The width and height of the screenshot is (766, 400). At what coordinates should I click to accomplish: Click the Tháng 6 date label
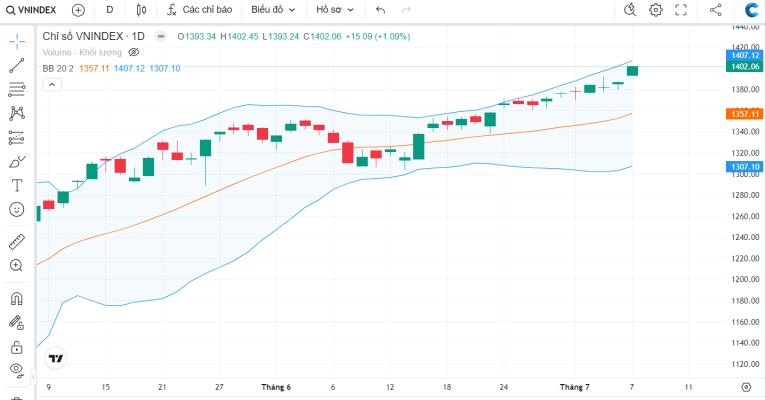pos(276,387)
